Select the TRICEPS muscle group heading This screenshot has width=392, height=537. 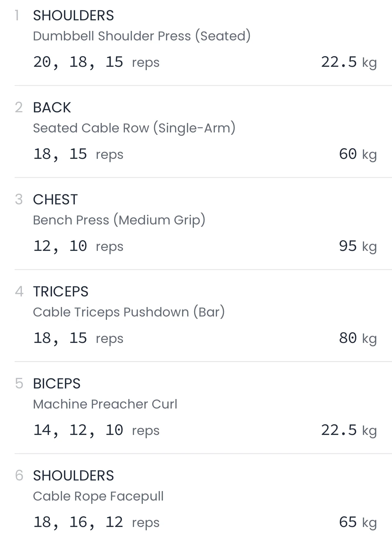click(61, 292)
